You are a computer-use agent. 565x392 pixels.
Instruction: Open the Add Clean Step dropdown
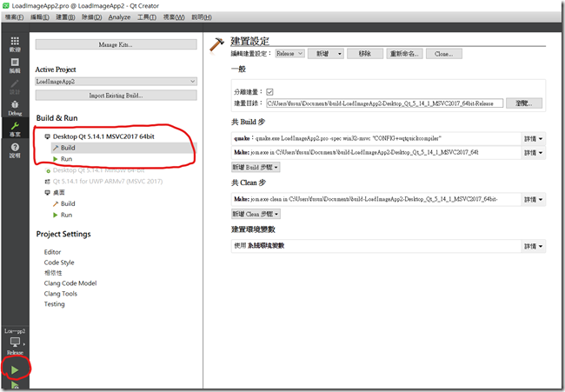click(x=256, y=214)
